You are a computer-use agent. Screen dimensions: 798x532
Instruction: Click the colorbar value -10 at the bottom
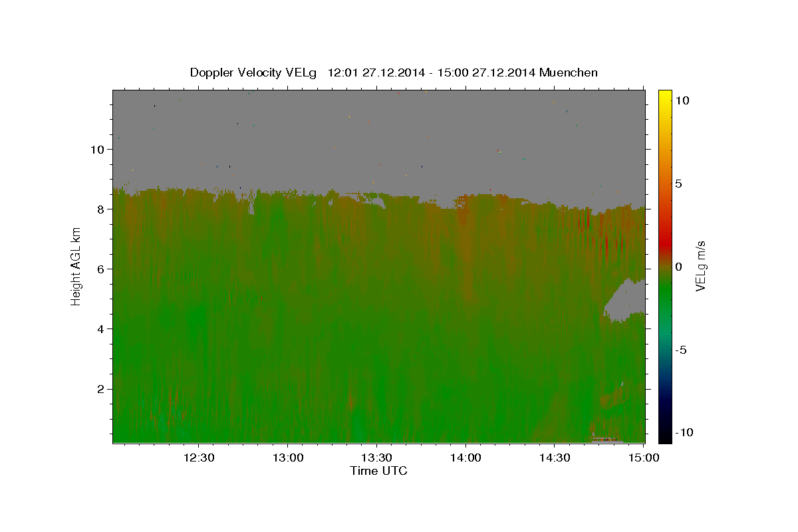[x=684, y=433]
